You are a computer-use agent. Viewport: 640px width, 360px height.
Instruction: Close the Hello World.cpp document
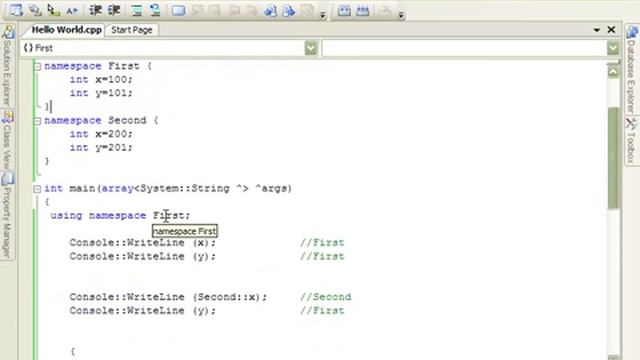point(611,30)
